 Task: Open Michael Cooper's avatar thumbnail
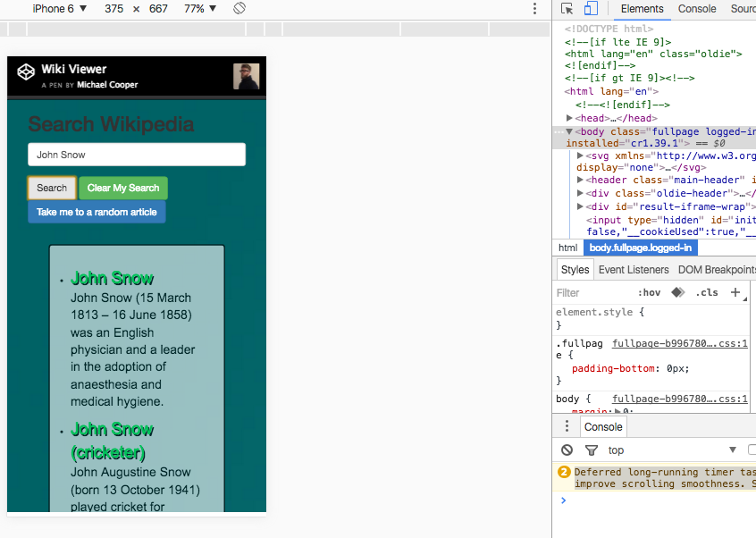(247, 76)
